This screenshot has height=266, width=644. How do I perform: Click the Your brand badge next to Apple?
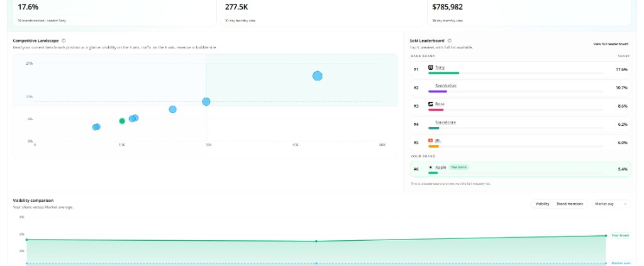click(458, 167)
